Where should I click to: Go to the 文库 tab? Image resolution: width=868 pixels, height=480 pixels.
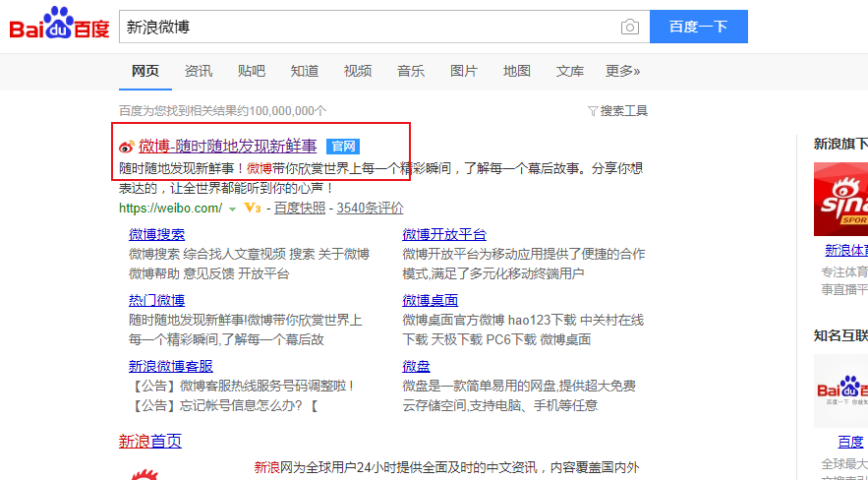click(x=570, y=71)
